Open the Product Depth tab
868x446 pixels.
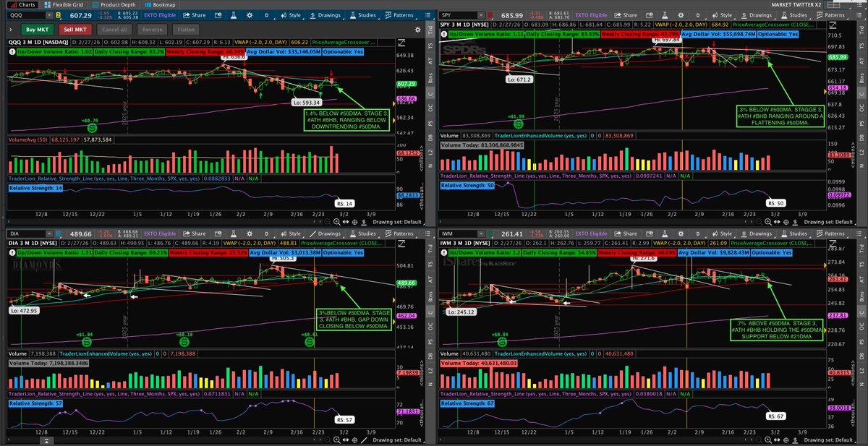tap(114, 5)
